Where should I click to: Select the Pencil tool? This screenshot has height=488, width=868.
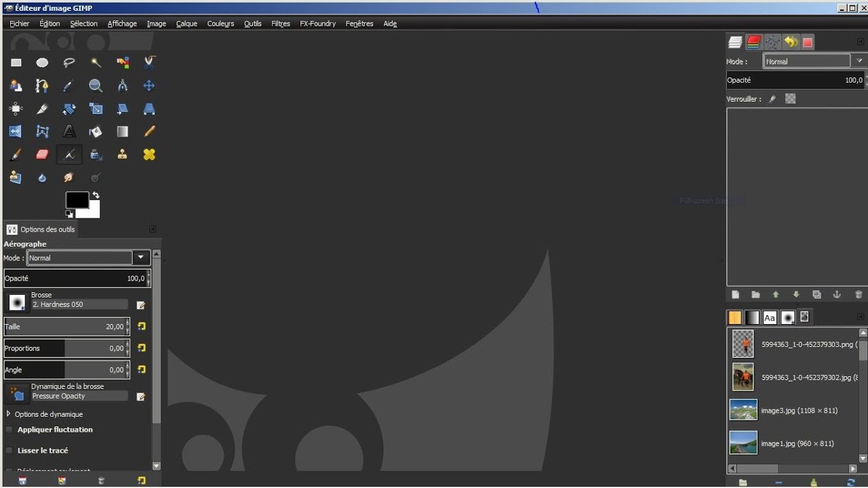[149, 131]
